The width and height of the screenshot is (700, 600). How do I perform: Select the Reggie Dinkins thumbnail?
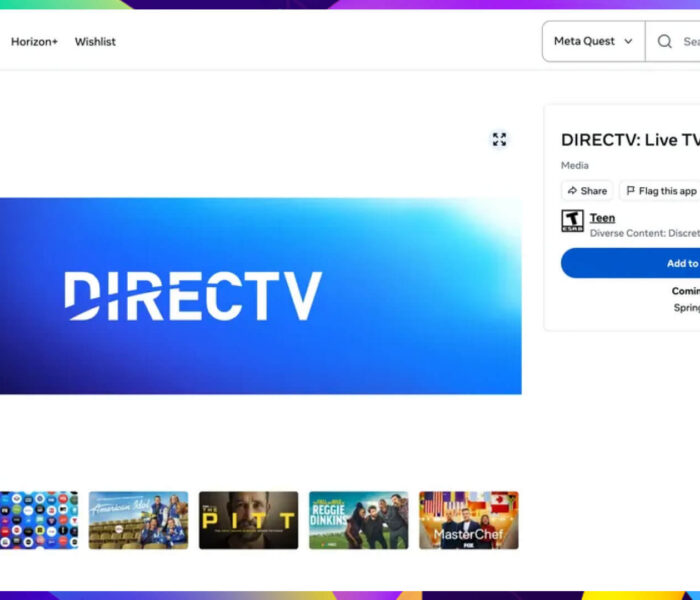[358, 520]
